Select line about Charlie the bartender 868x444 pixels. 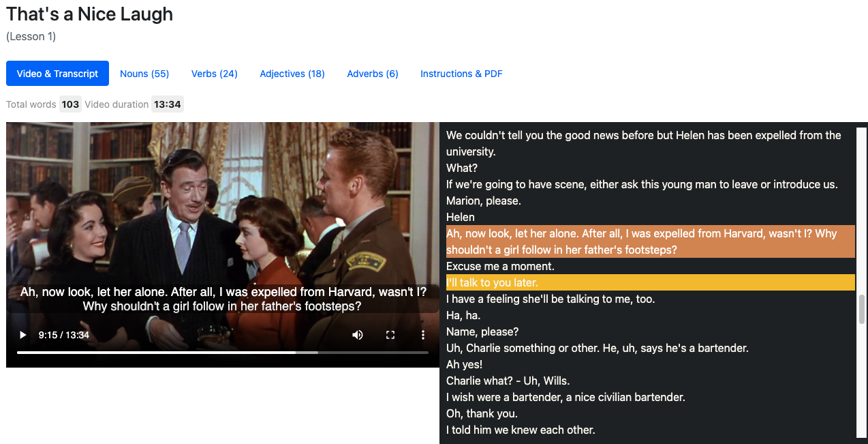(x=651, y=348)
